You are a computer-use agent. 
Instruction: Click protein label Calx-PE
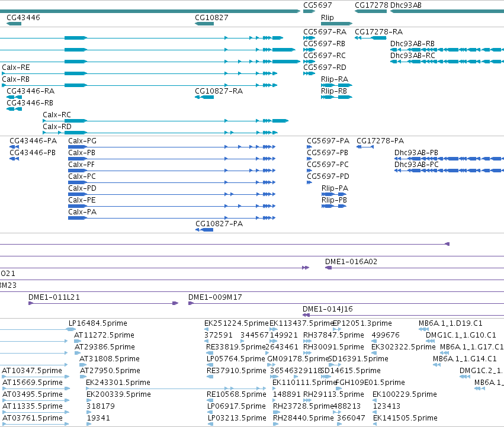click(x=82, y=201)
